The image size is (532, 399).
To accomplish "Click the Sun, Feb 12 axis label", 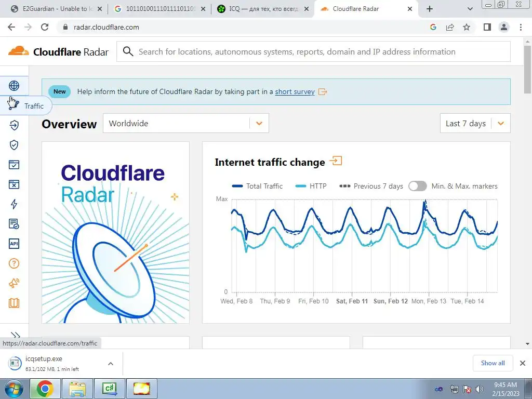I will pos(391,301).
